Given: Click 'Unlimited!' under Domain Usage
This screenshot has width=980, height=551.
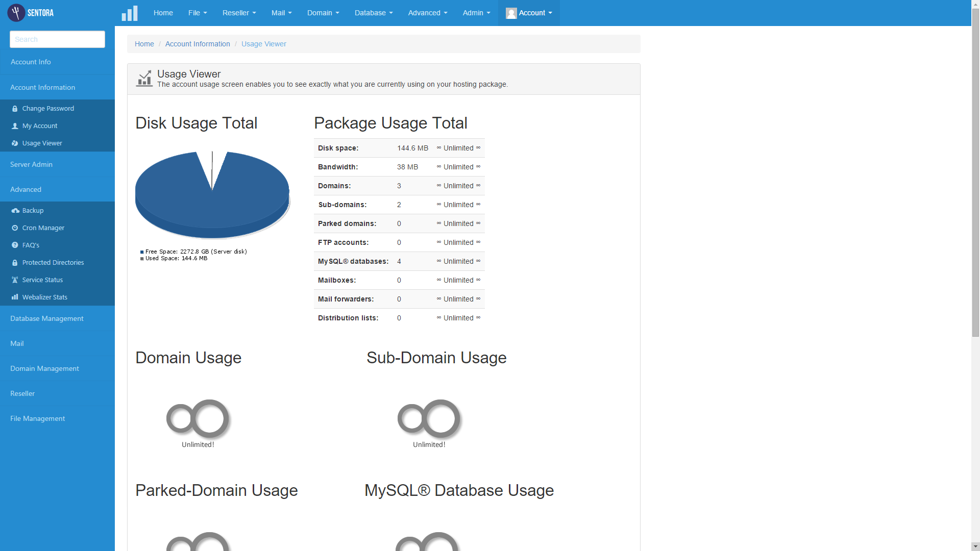Looking at the screenshot, I should pos(198,445).
